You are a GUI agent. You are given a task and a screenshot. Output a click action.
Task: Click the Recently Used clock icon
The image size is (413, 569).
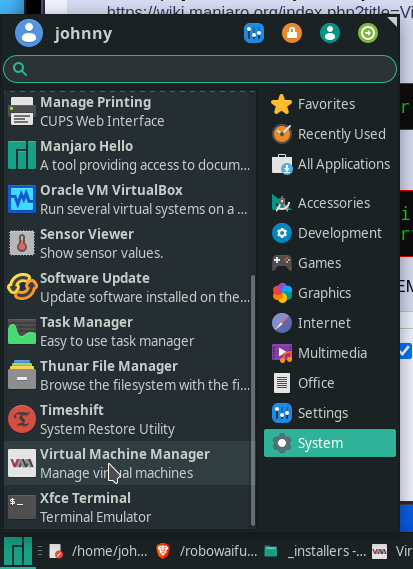pyautogui.click(x=282, y=134)
